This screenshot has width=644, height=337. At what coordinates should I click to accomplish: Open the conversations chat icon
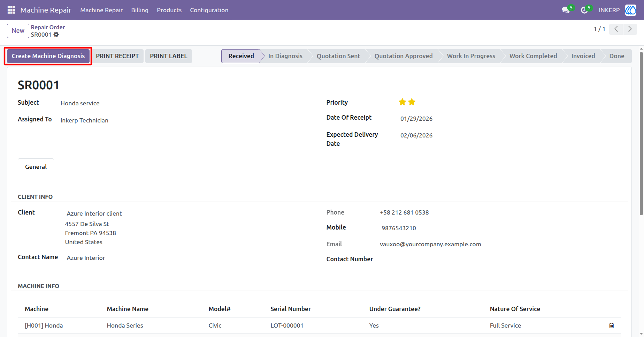[x=566, y=10]
